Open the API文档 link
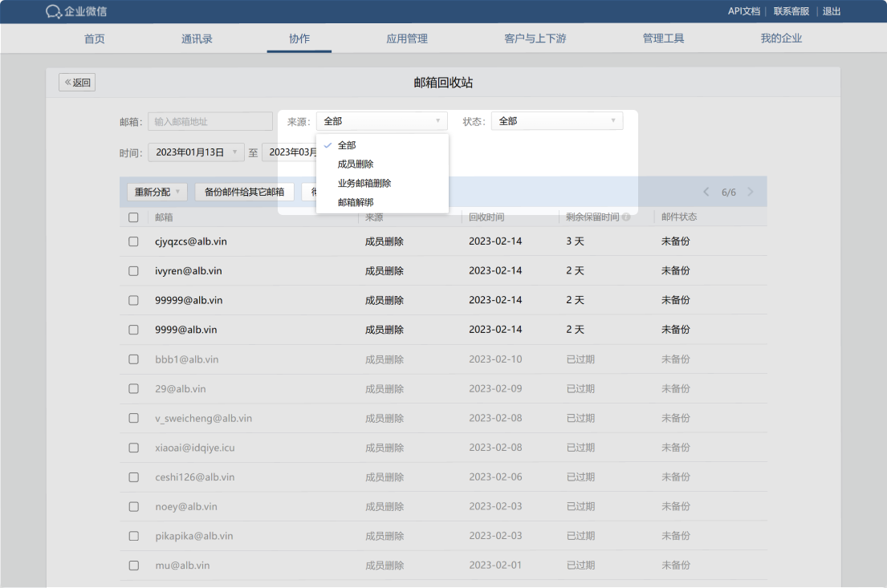The image size is (887, 588). pos(743,11)
